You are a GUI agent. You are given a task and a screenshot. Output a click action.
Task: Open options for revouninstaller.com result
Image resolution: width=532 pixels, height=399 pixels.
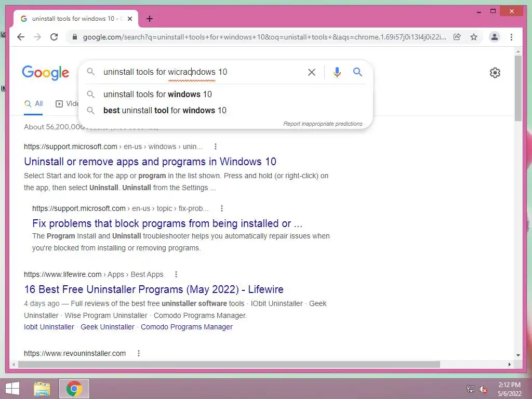click(138, 353)
